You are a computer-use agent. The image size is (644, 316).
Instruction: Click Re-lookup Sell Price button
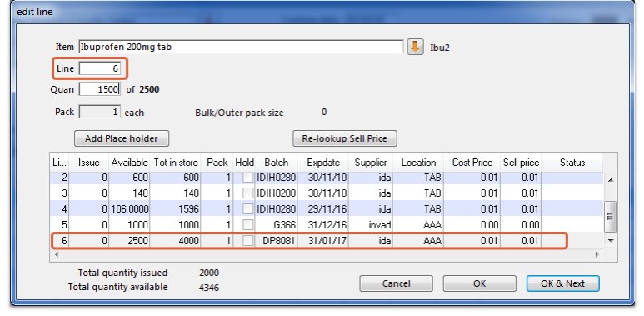pyautogui.click(x=345, y=138)
